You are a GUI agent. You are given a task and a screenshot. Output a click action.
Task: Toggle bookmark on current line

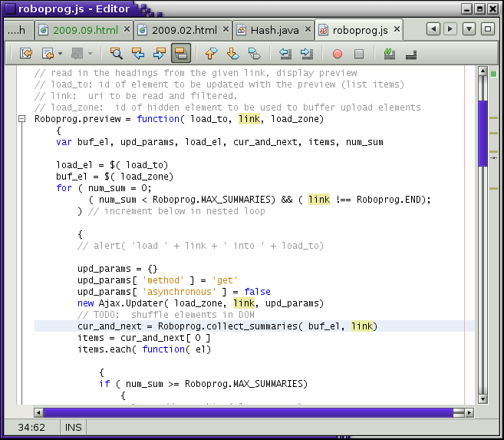[x=254, y=54]
